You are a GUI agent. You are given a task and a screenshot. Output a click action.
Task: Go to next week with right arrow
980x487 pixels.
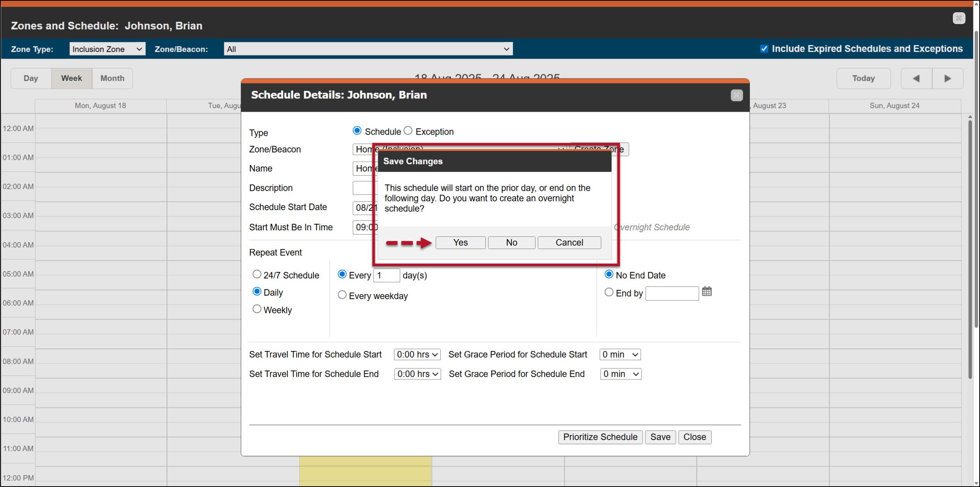947,78
